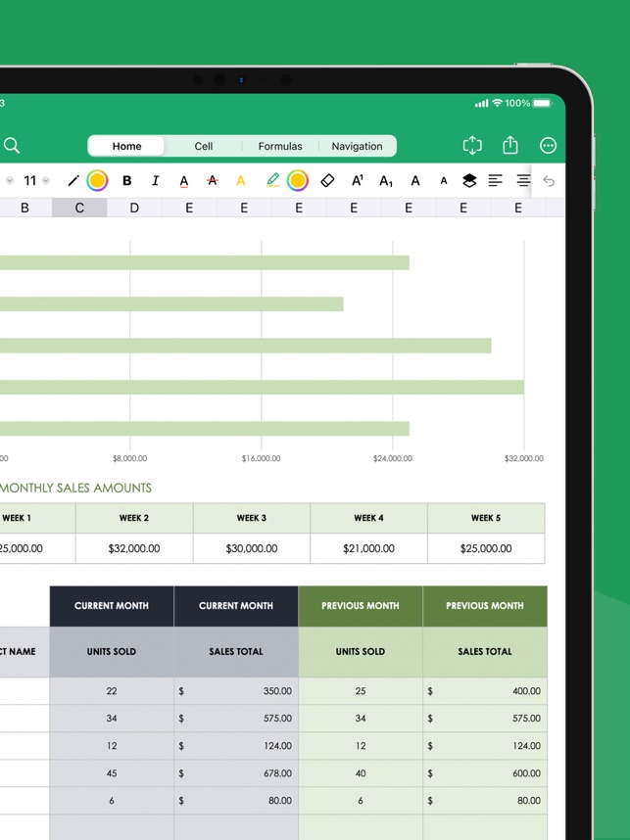Open the highlighter color swatch
This screenshot has width=630, height=840.
click(298, 180)
